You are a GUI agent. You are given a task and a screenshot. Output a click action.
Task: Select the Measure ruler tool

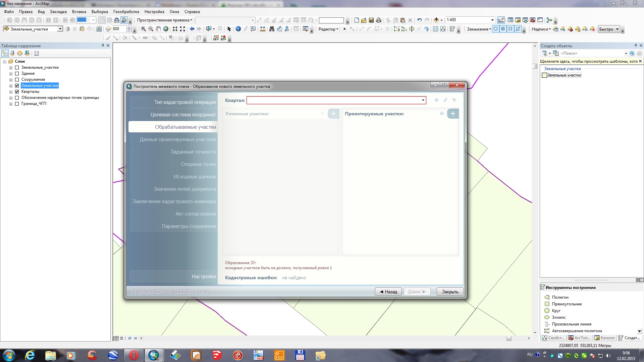pyautogui.click(x=262, y=29)
